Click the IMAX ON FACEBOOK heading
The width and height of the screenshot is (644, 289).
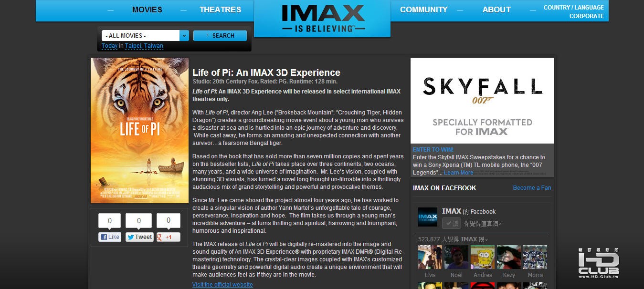pyautogui.click(x=444, y=188)
